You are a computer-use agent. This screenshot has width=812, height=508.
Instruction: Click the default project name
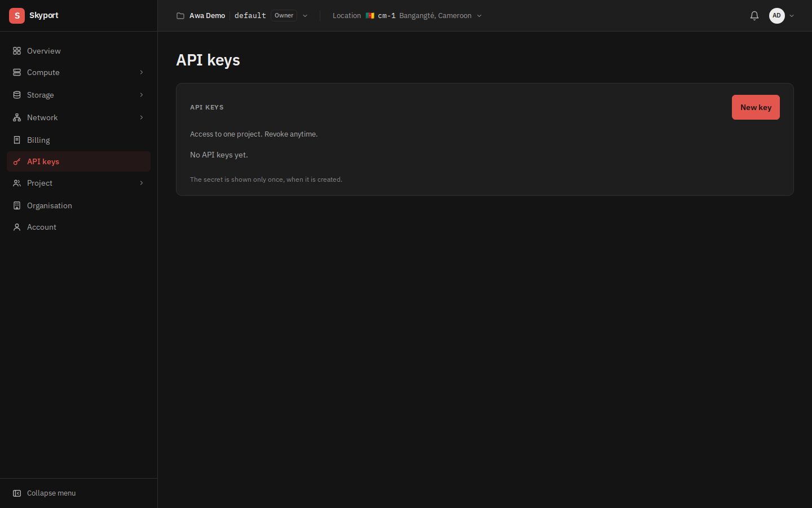tap(250, 16)
